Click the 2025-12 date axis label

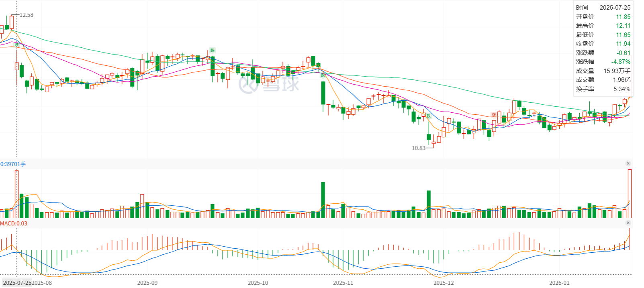tap(443, 283)
